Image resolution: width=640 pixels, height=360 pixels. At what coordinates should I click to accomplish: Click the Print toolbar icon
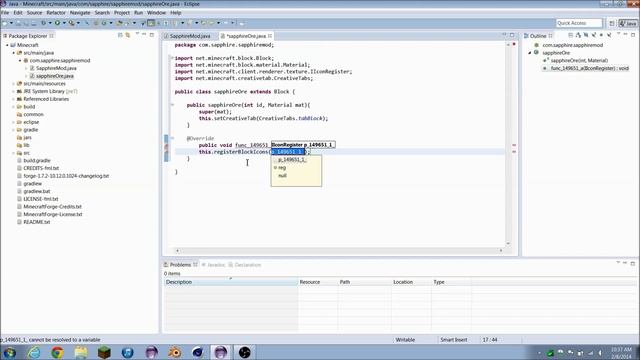coord(34,23)
